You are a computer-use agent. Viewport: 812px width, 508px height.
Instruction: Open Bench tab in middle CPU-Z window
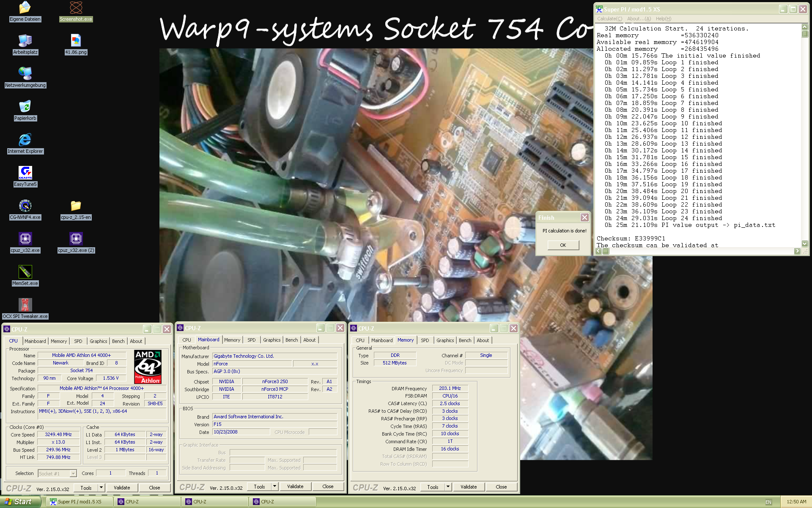(x=291, y=340)
